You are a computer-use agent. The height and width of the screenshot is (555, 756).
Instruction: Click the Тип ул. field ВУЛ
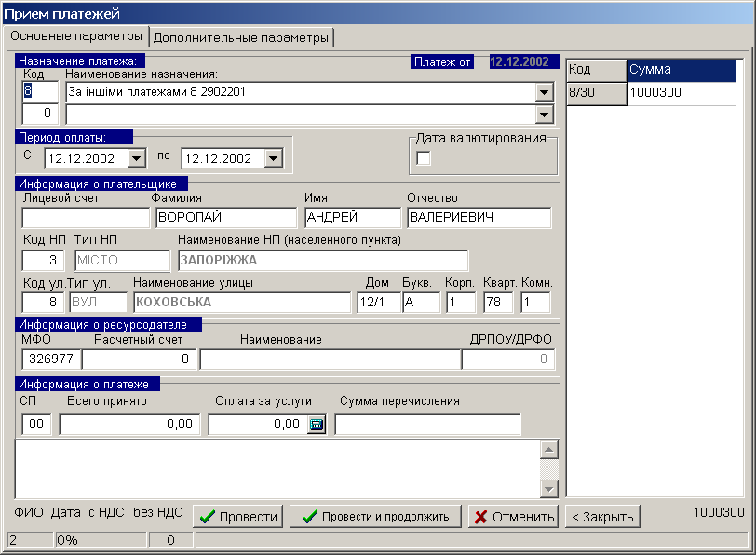pos(99,303)
